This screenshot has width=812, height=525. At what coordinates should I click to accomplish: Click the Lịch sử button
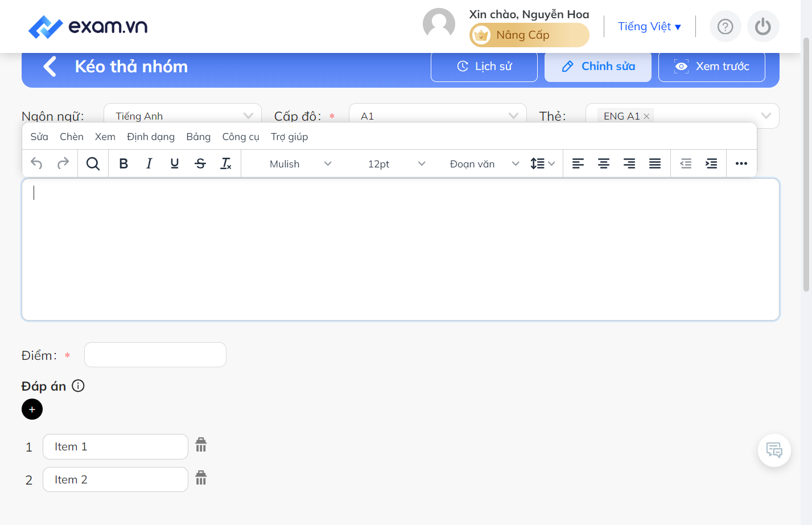484,66
